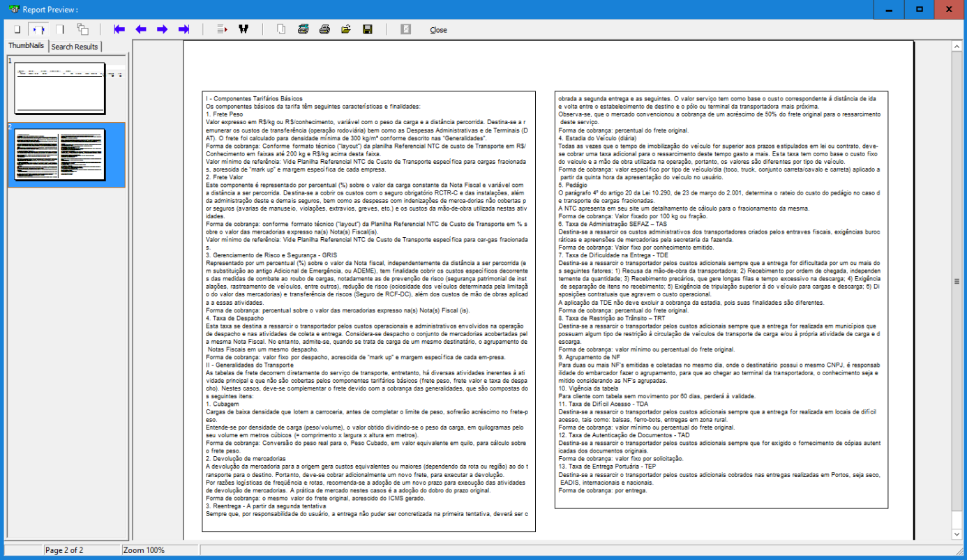Jump to the last page arrow
The width and height of the screenshot is (967, 560).
click(x=184, y=29)
